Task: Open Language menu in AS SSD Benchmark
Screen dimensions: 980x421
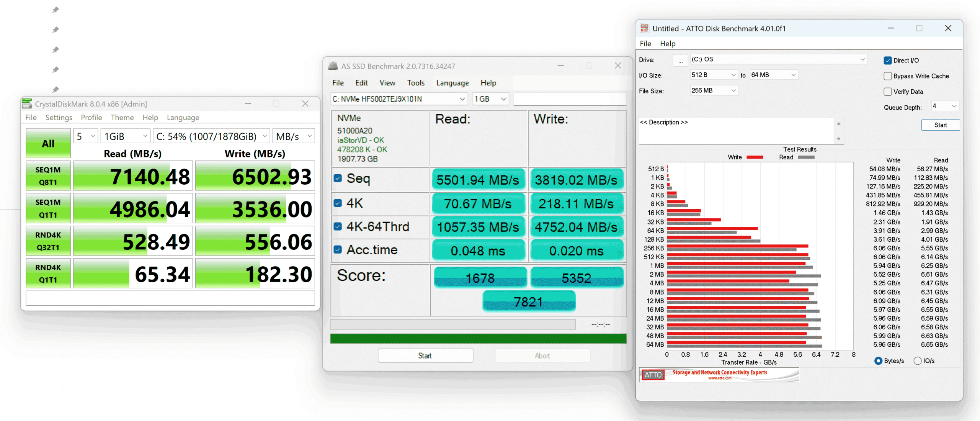Action: click(452, 83)
